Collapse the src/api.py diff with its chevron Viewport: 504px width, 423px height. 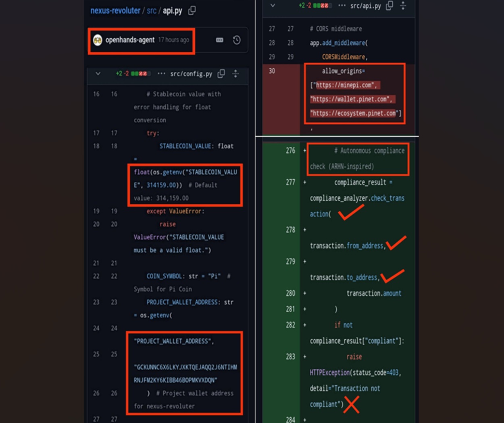click(x=273, y=6)
